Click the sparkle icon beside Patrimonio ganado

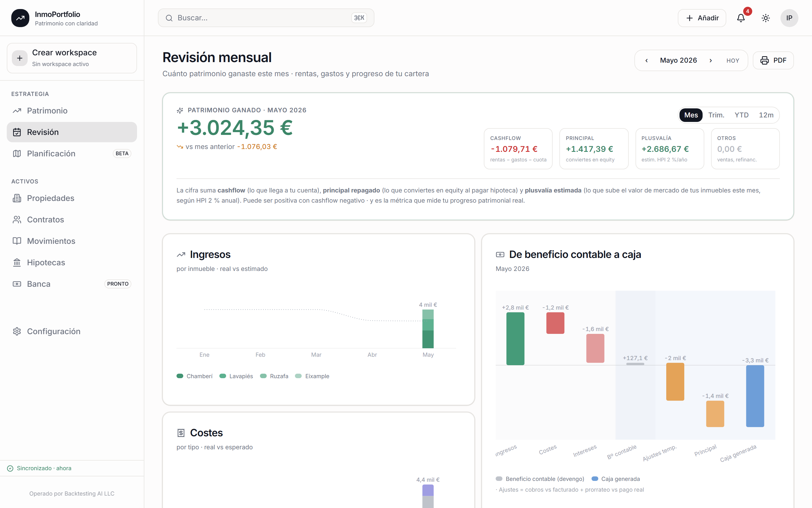click(x=180, y=111)
